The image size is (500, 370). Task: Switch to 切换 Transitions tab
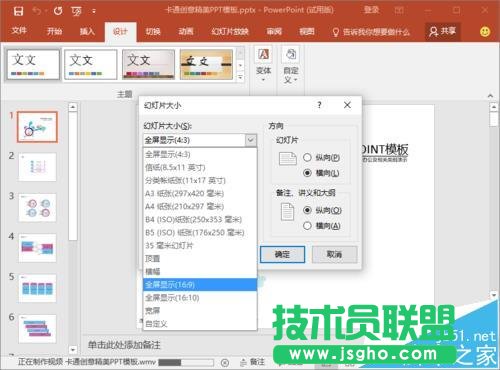click(x=153, y=32)
